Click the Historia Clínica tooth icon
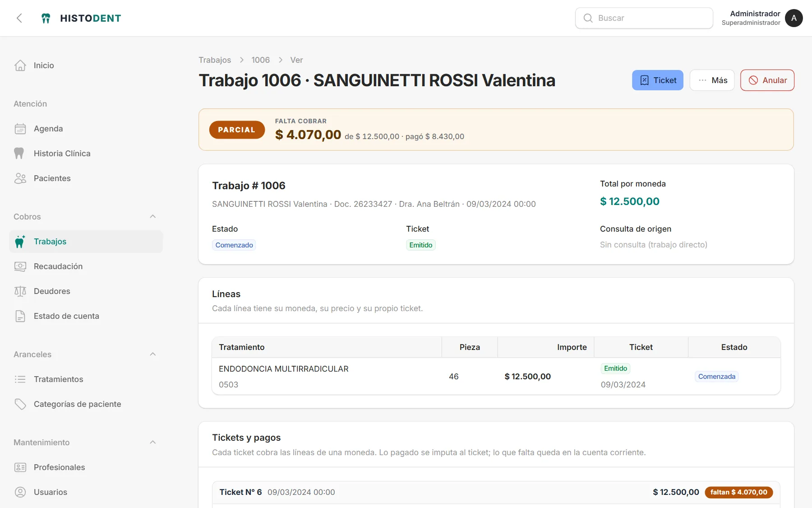The image size is (812, 508). click(19, 154)
